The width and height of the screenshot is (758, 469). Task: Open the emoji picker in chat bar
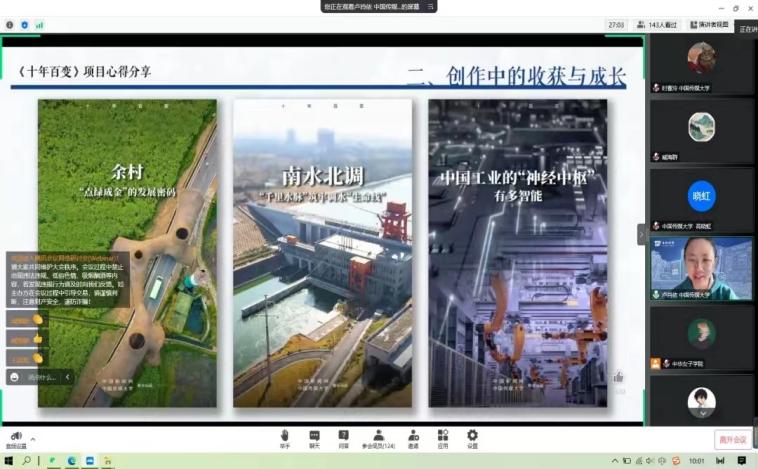point(15,377)
